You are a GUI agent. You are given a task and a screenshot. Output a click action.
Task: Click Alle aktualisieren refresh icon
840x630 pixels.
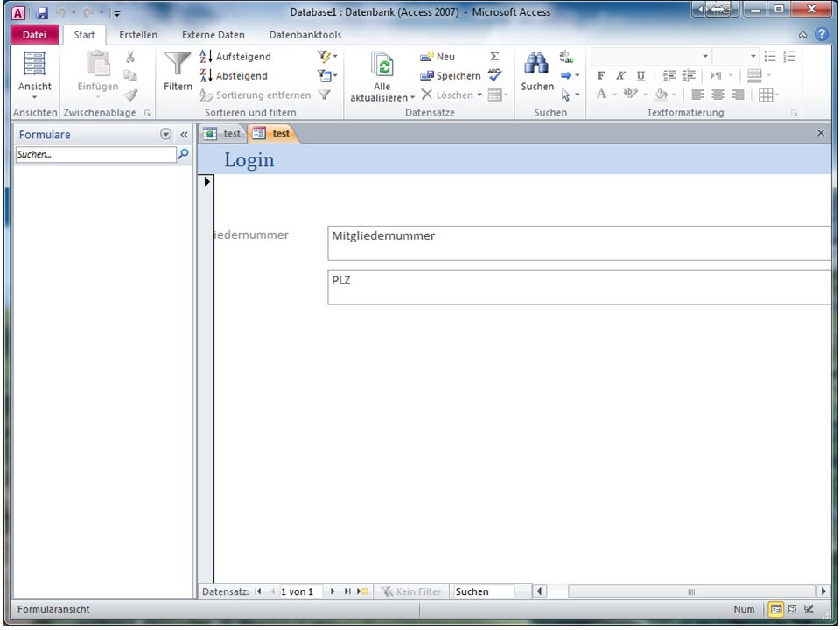382,66
